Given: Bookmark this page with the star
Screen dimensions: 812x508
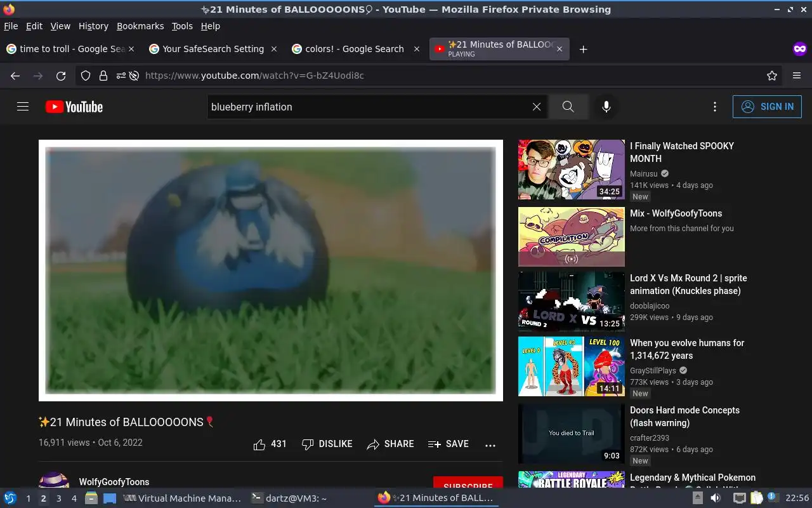Looking at the screenshot, I should click(772, 76).
